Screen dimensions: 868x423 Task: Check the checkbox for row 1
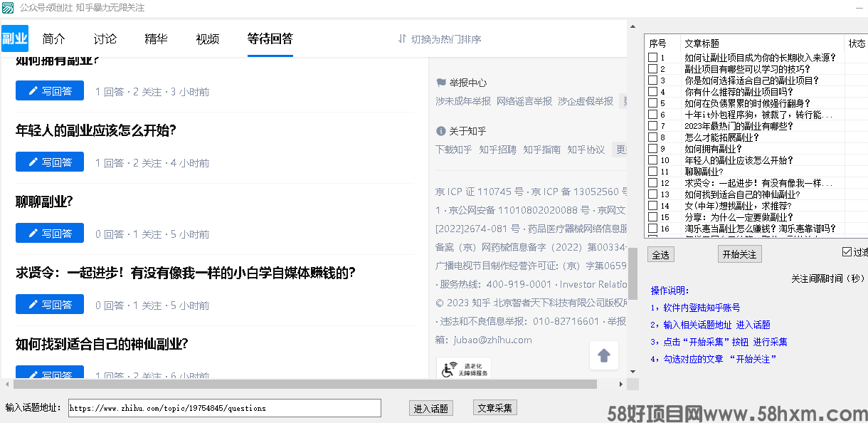[x=652, y=58]
